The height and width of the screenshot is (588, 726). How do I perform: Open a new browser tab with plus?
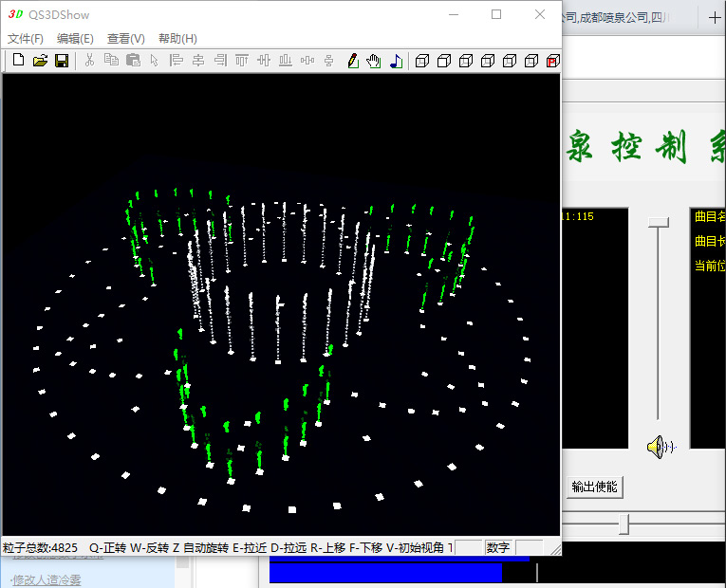pyautogui.click(x=715, y=17)
